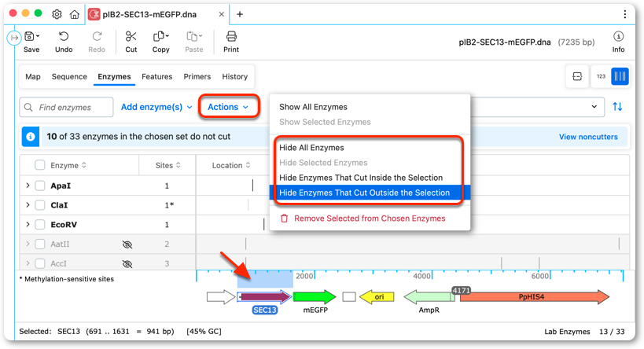This screenshot has width=644, height=349.
Task: Open the History tab
Action: (x=235, y=76)
